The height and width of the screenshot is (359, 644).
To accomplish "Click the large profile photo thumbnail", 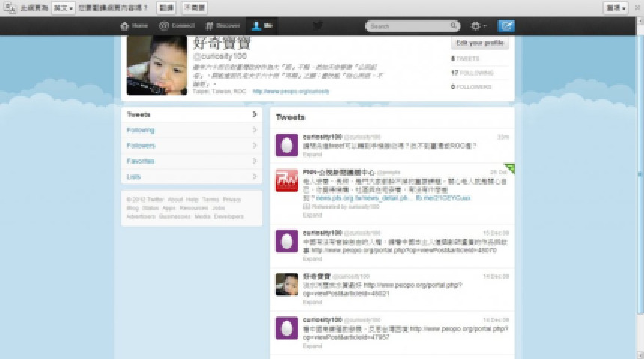I will pos(157,66).
